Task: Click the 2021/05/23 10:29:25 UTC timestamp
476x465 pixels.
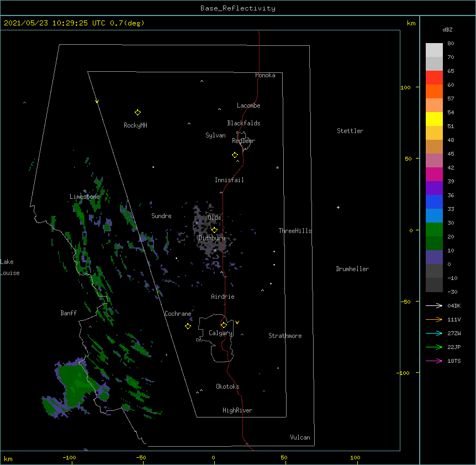Action: click(55, 23)
